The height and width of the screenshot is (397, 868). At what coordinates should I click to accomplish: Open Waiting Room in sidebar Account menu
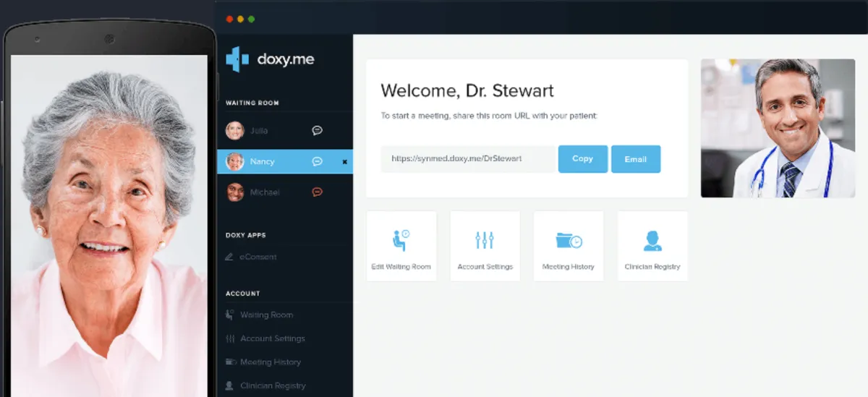(x=266, y=315)
